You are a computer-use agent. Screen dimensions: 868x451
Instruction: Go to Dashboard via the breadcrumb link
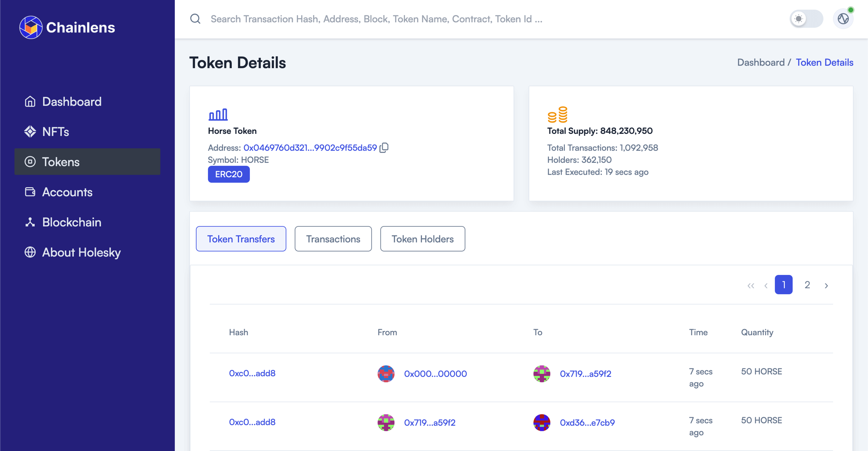coord(761,62)
